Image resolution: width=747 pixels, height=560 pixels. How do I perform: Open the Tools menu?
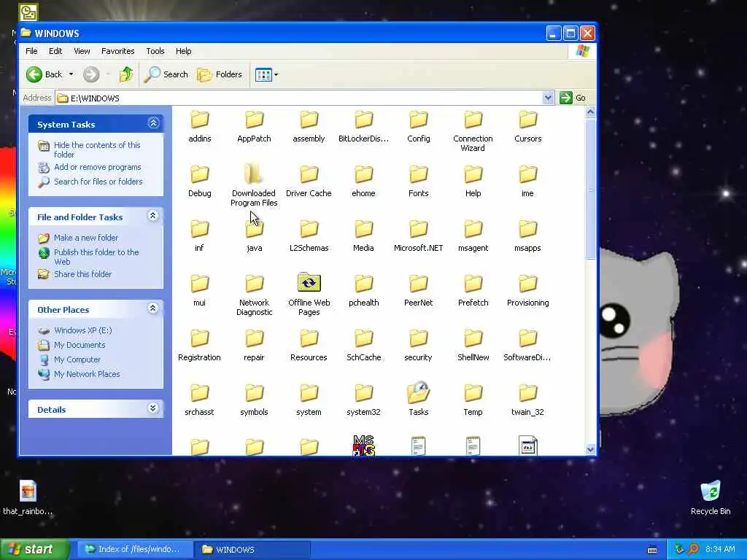pos(155,51)
